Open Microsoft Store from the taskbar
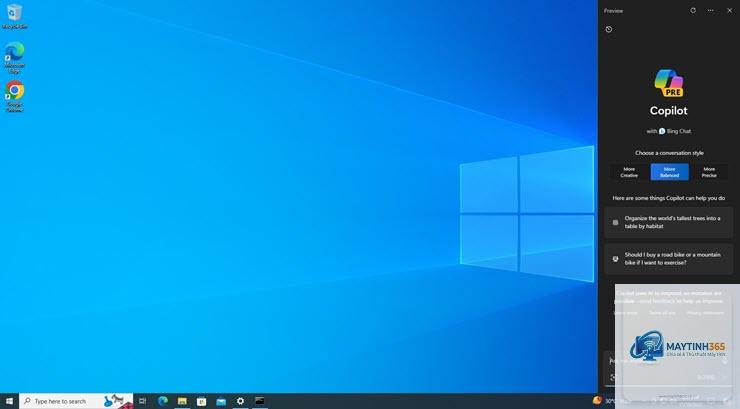 coord(202,401)
